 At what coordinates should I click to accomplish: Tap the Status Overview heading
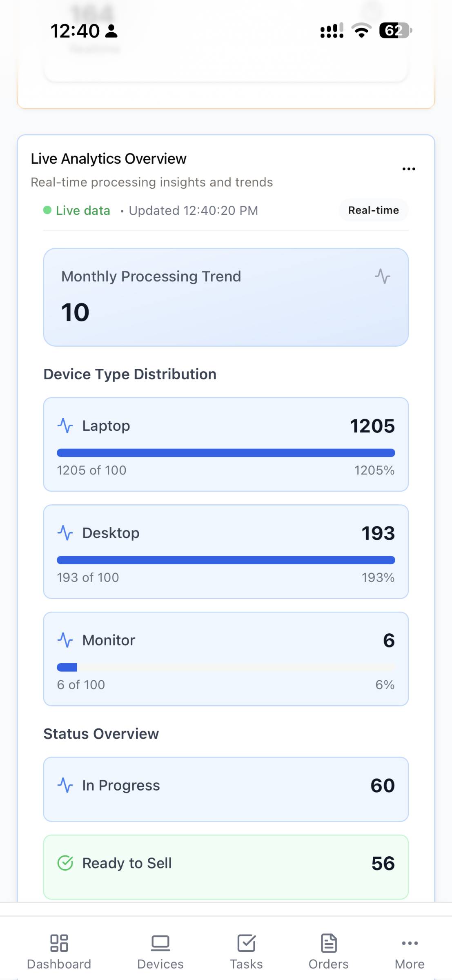point(101,734)
